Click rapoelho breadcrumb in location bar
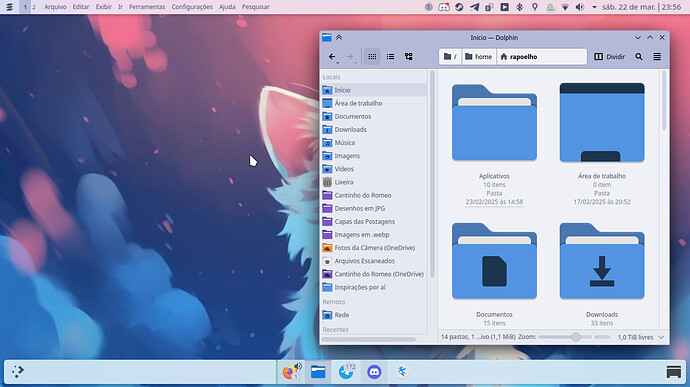The height and width of the screenshot is (387, 690). coord(519,57)
